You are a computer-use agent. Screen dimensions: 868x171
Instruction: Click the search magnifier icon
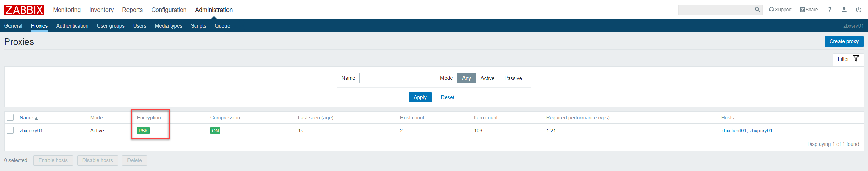pyautogui.click(x=757, y=10)
